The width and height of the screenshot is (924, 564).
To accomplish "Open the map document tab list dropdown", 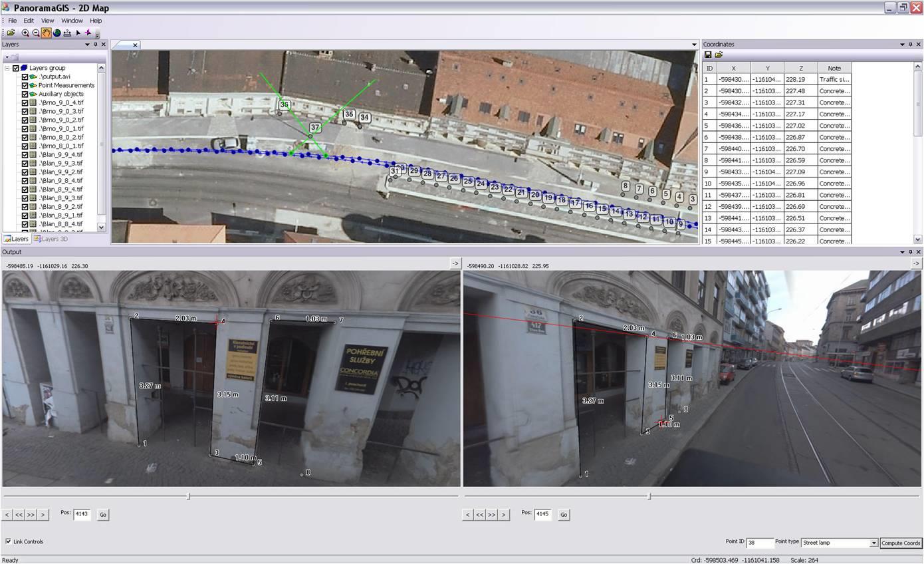I will pyautogui.click(x=694, y=45).
